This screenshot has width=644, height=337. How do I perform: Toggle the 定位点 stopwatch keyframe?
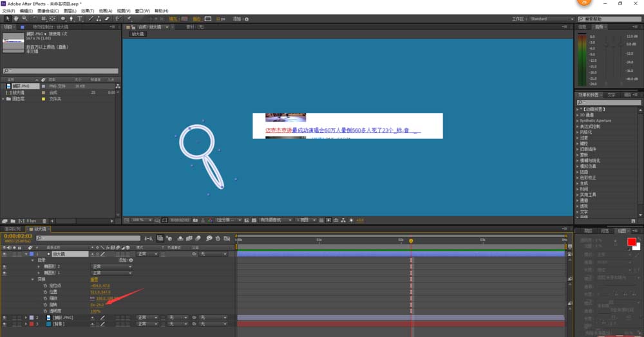(x=45, y=286)
